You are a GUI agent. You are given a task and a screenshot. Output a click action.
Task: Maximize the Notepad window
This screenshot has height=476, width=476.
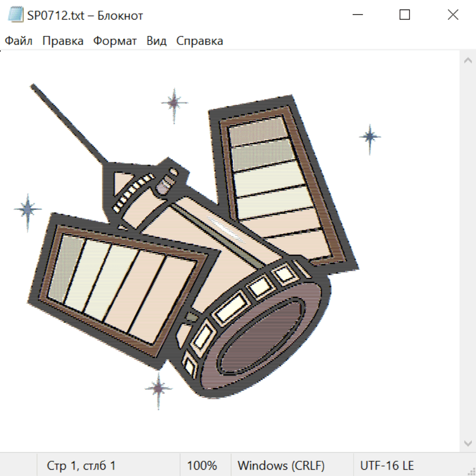405,15
